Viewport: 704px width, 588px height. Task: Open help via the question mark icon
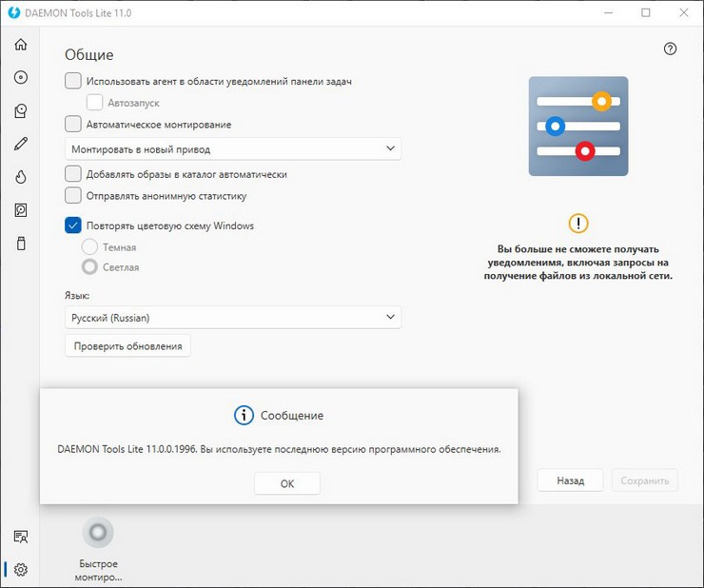pos(670,49)
